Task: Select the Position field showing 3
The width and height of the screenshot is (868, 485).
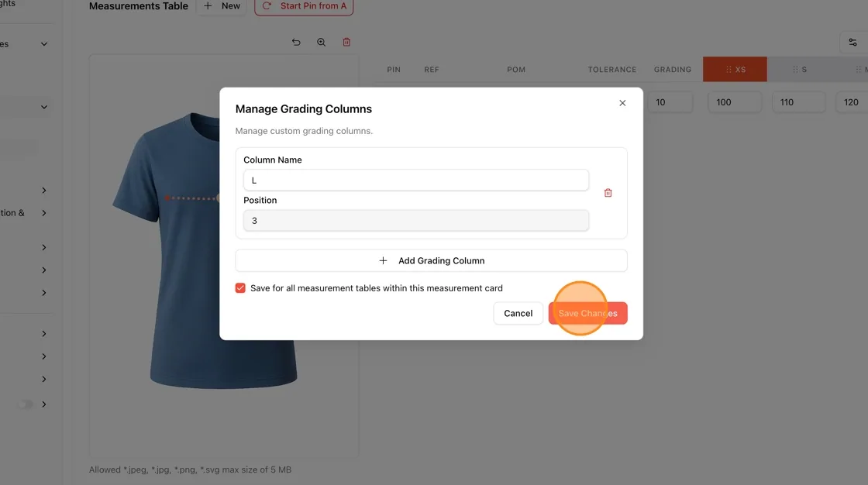Action: 415,220
